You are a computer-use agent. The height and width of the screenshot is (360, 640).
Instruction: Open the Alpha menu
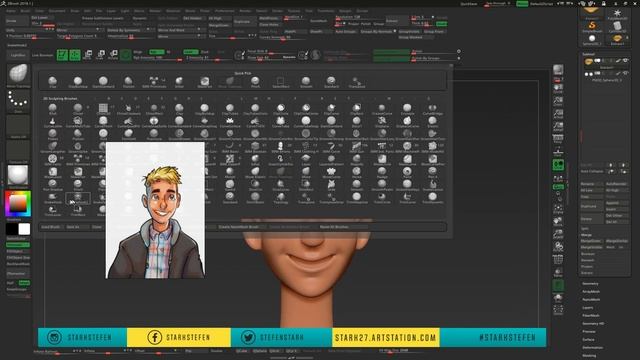11,11
